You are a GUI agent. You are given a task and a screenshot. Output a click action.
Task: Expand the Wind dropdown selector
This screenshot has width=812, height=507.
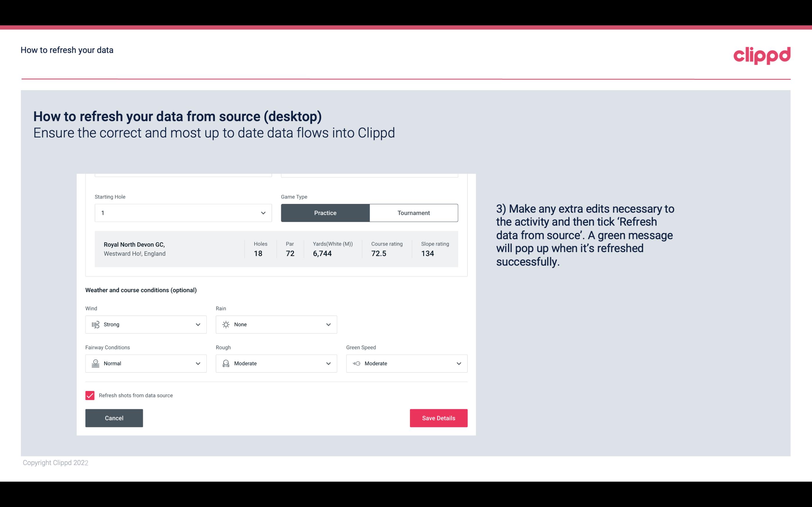click(198, 324)
